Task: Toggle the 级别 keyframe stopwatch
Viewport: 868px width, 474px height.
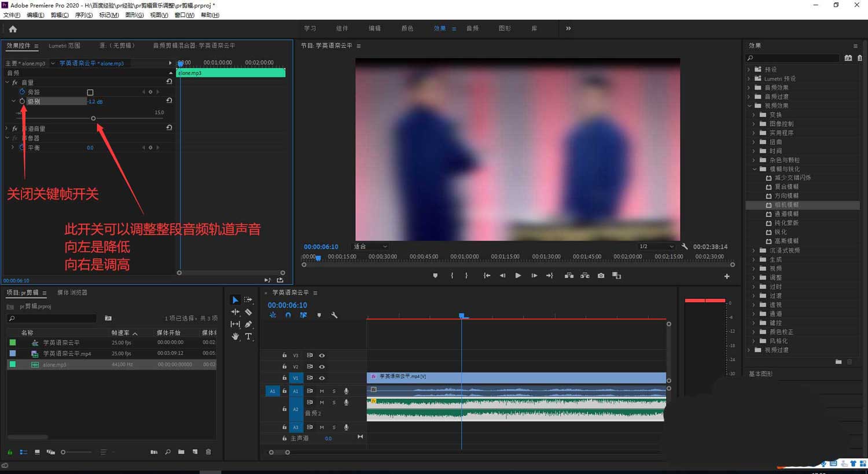Action: pos(22,101)
